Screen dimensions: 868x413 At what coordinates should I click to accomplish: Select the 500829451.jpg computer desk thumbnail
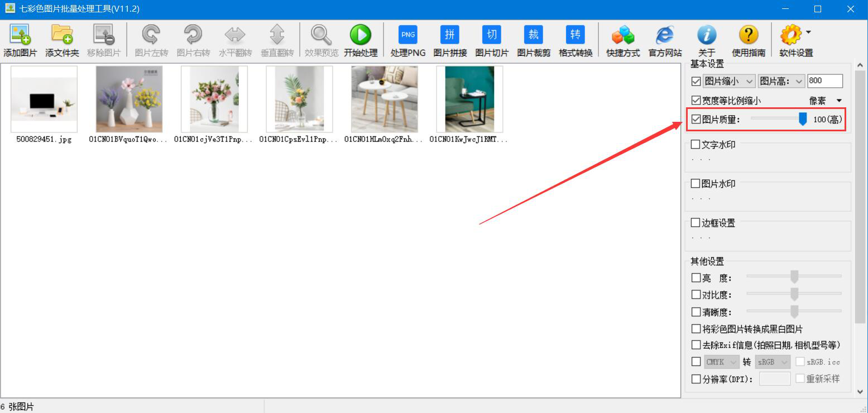point(44,99)
